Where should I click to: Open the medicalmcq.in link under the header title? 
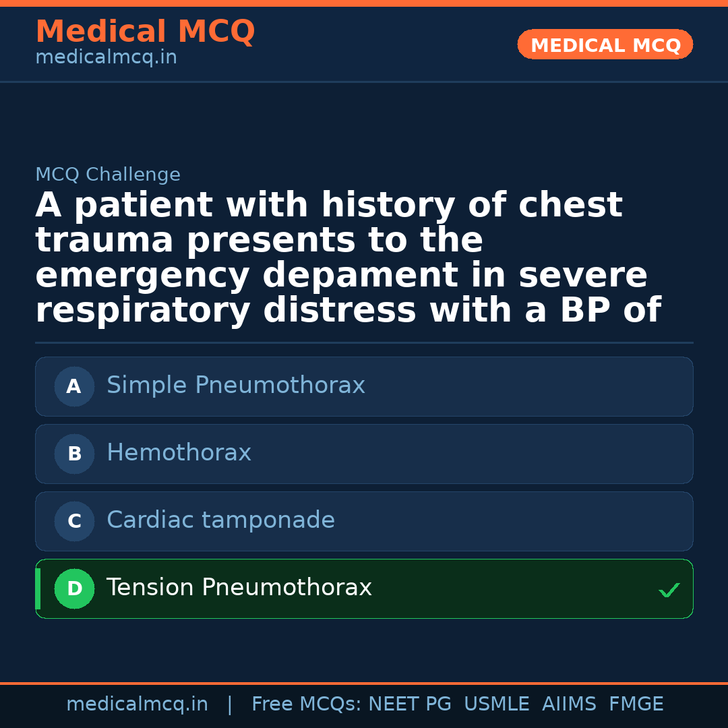tap(106, 57)
